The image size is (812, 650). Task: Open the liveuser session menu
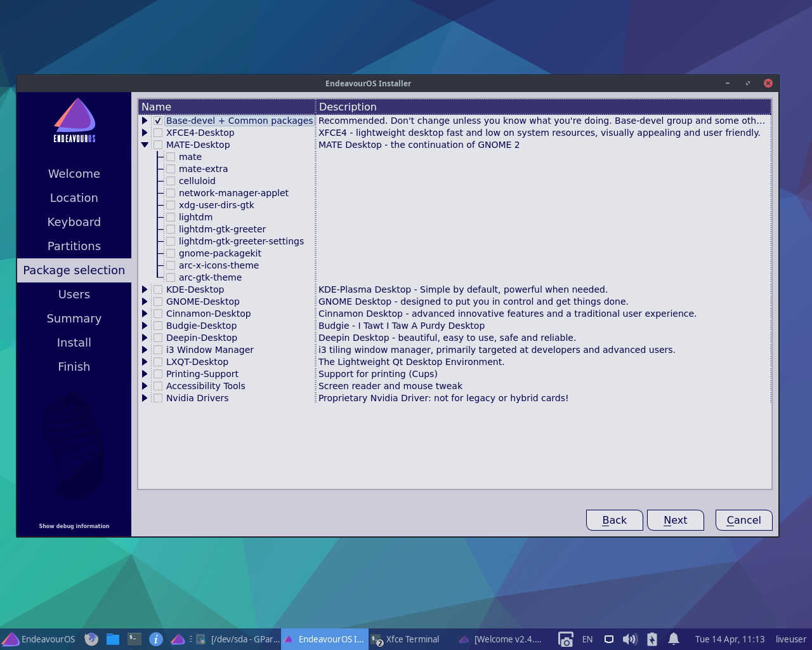click(x=790, y=639)
